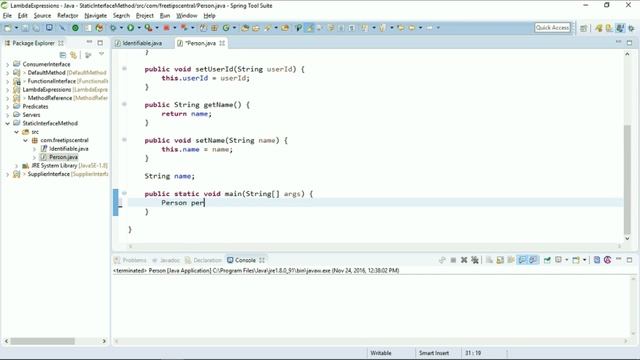Open the File menu

click(7, 16)
